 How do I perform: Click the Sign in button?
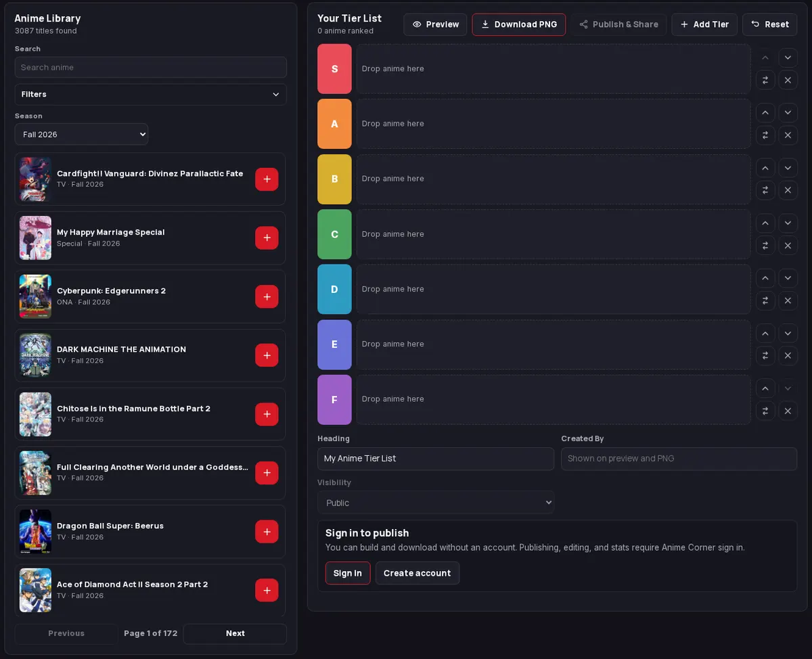(x=348, y=573)
